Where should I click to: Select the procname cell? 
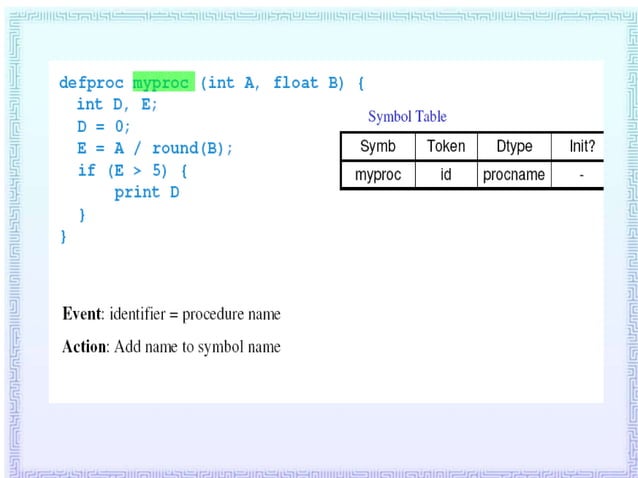[x=514, y=175]
